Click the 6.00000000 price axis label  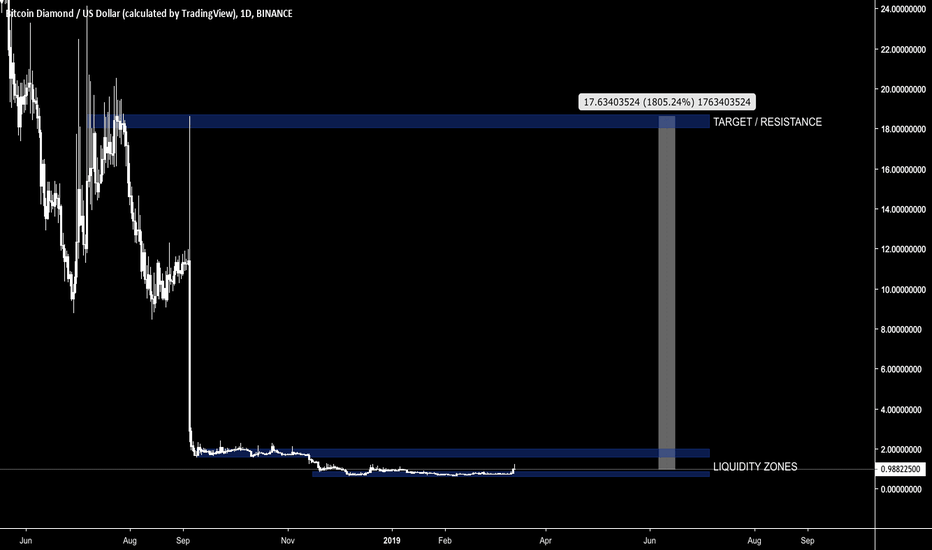tap(903, 369)
